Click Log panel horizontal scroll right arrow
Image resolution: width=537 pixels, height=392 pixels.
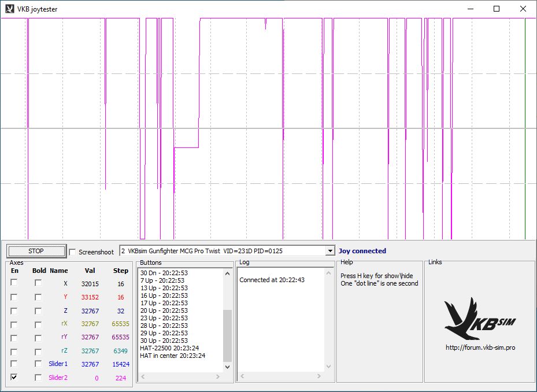point(319,376)
